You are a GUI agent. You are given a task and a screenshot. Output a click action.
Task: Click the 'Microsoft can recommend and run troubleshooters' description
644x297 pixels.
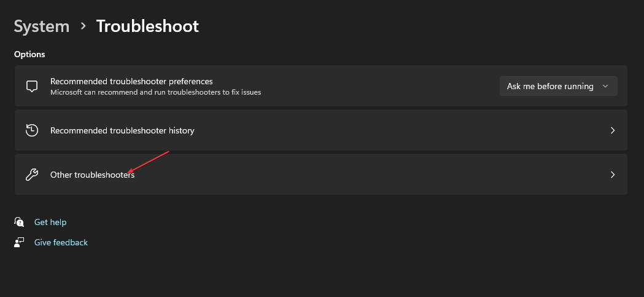(155, 92)
